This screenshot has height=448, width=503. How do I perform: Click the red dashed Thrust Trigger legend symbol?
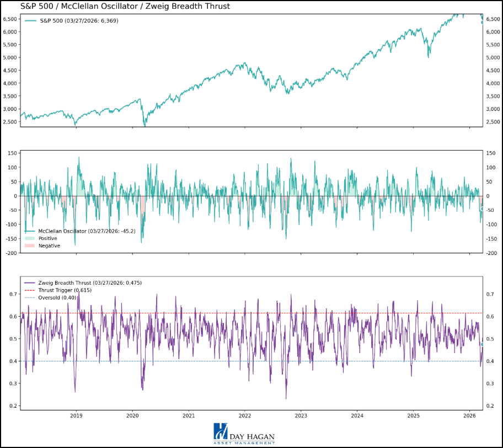point(30,290)
